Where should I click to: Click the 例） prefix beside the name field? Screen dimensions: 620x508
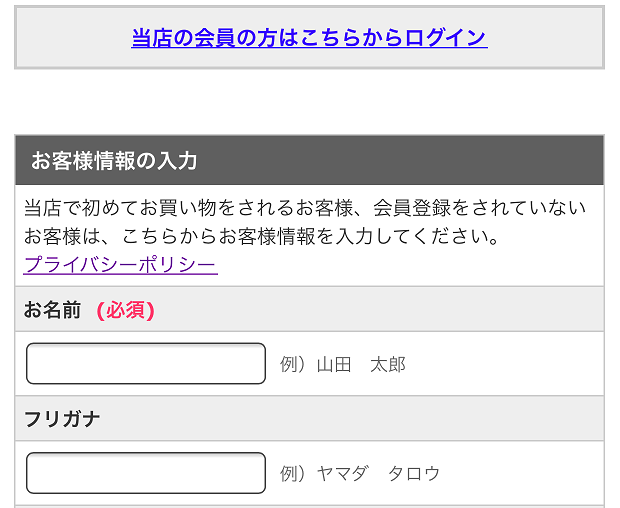point(292,365)
